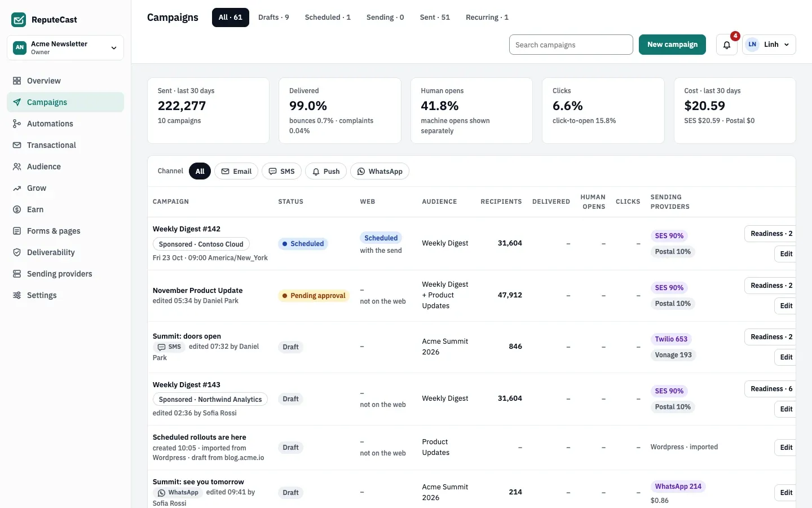Viewport: 812px width, 508px height.
Task: Click the Twilio 653 provider chip
Action: coord(671,339)
